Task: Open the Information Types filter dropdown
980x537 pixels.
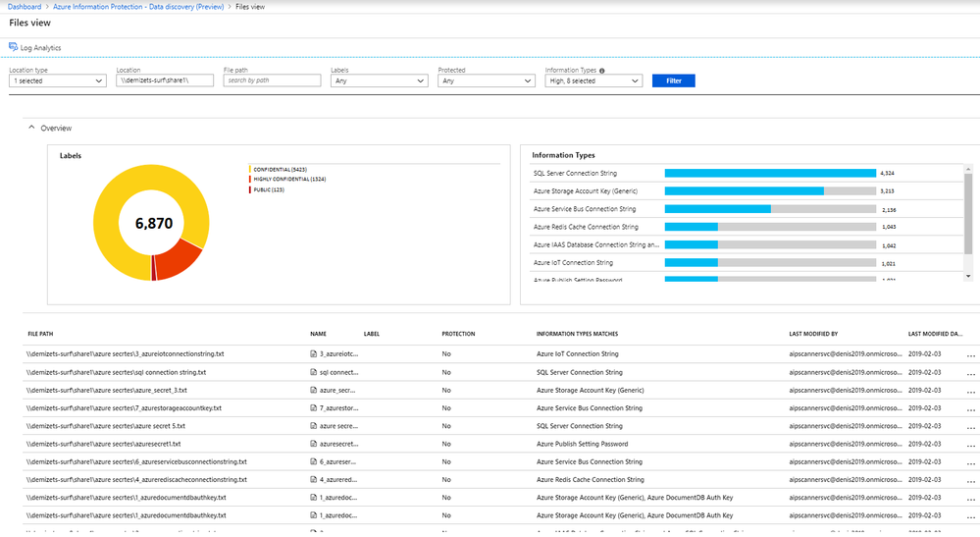Action: 593,81
